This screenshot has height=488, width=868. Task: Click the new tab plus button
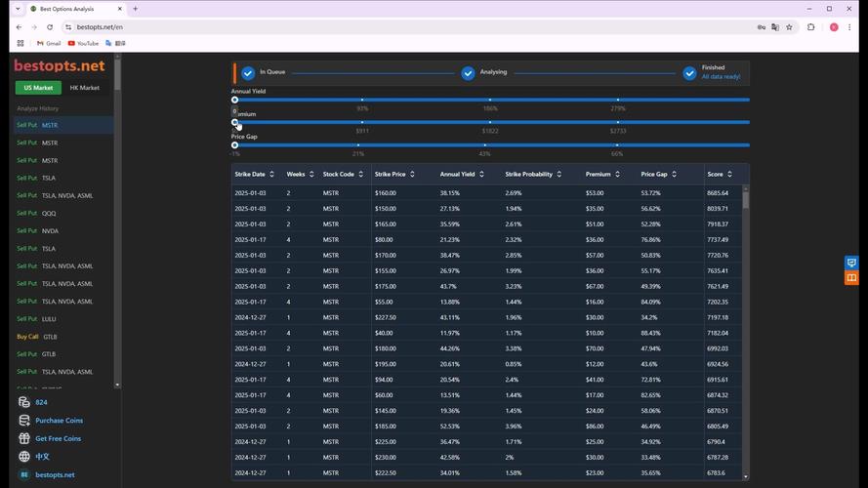(135, 9)
